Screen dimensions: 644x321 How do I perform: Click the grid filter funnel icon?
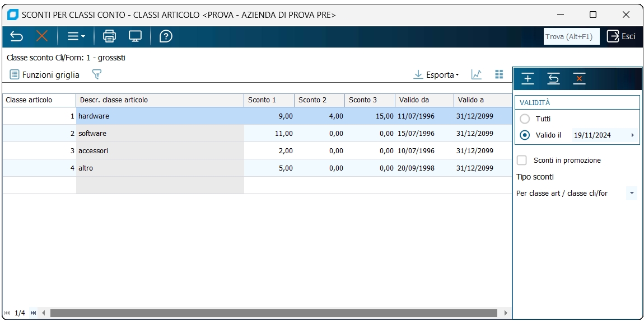click(96, 74)
